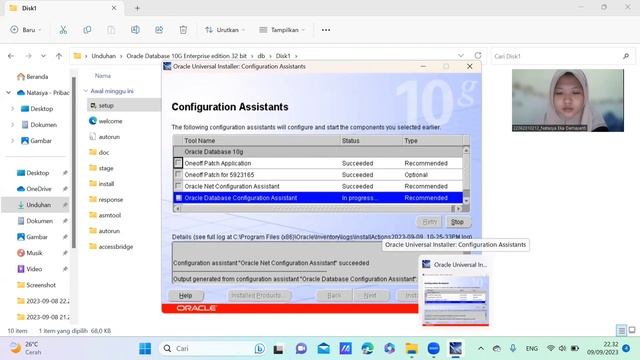The width and height of the screenshot is (640, 360).
Task: Open File Explorer from the taskbar
Action: pos(411,348)
